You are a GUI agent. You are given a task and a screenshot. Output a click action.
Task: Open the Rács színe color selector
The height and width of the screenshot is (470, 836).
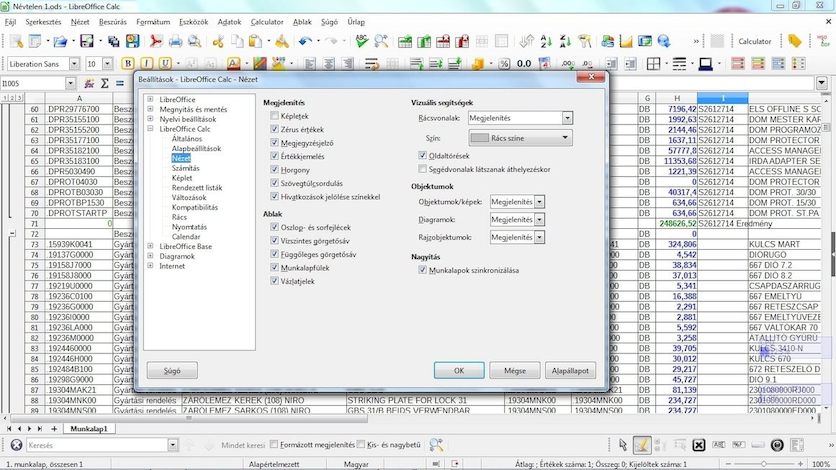click(x=520, y=137)
